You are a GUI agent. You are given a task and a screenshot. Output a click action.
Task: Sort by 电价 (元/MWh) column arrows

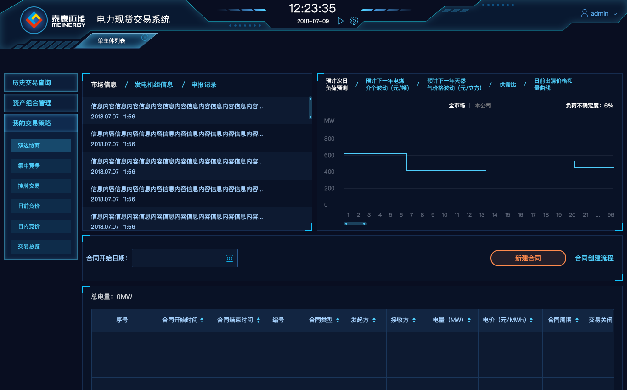click(x=531, y=320)
